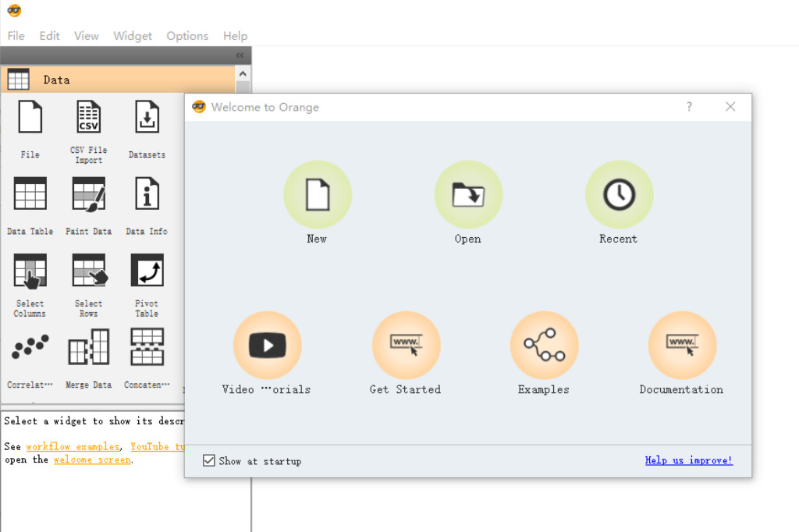Click the question mark help button
The width and height of the screenshot is (799, 532).
(x=689, y=107)
